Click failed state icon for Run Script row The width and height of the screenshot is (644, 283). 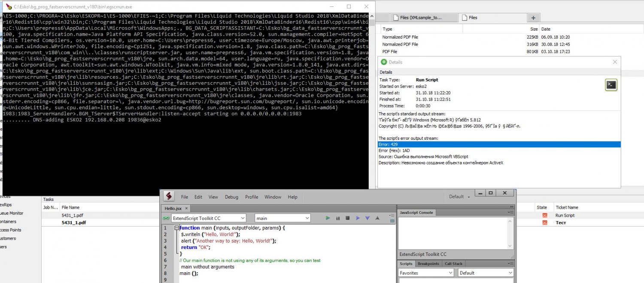pyautogui.click(x=545, y=215)
